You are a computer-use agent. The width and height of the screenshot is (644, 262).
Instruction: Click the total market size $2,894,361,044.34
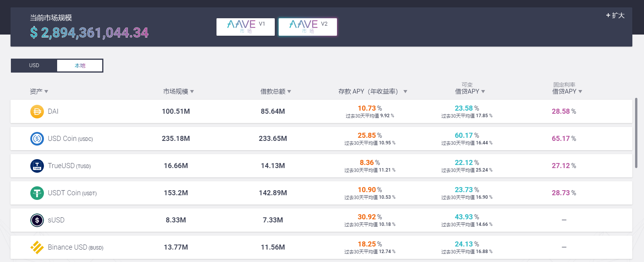89,33
